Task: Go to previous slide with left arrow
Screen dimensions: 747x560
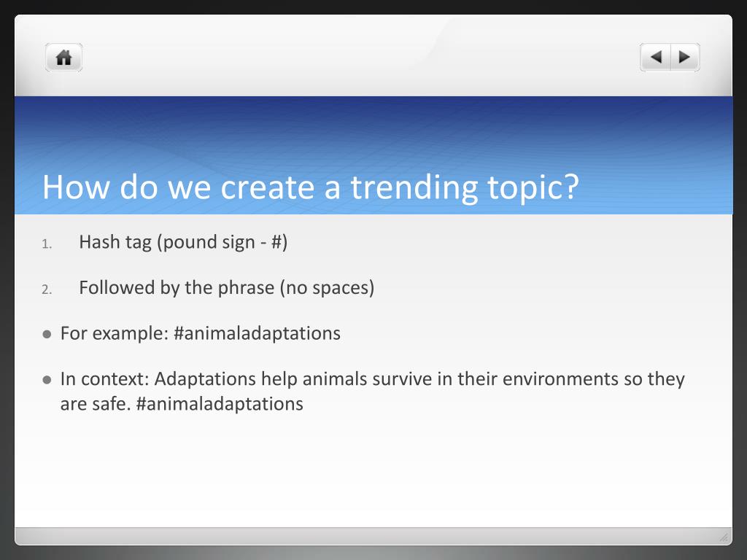Action: pos(656,58)
